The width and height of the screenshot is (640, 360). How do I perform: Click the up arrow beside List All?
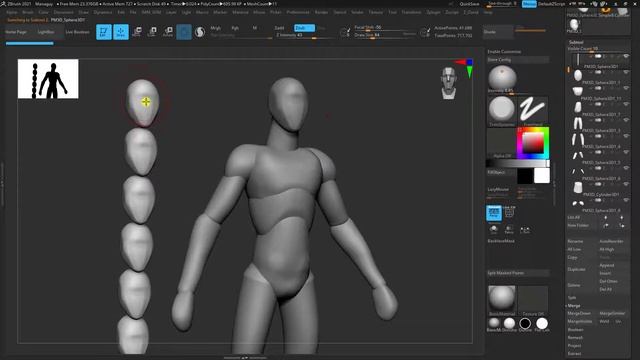(605, 218)
